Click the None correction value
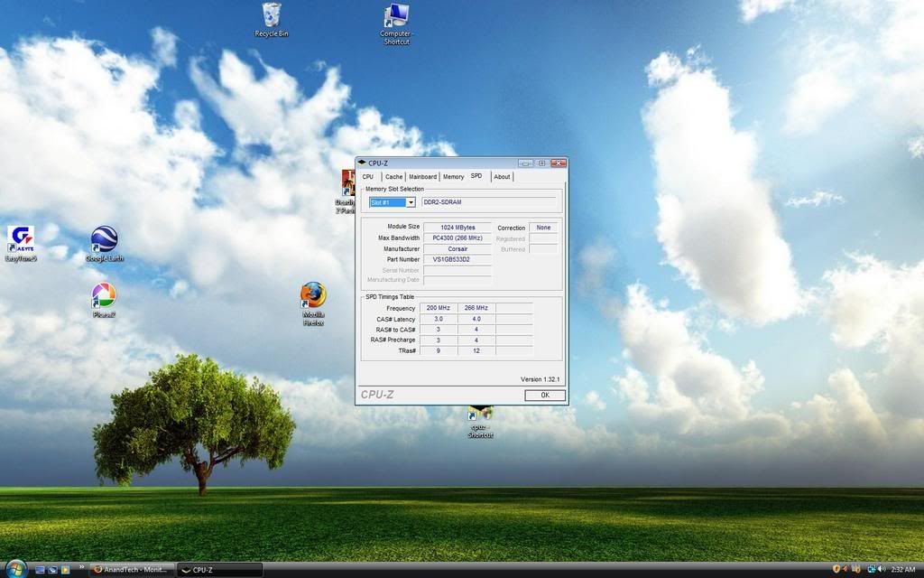Viewport: 924px width, 578px height. click(x=543, y=227)
